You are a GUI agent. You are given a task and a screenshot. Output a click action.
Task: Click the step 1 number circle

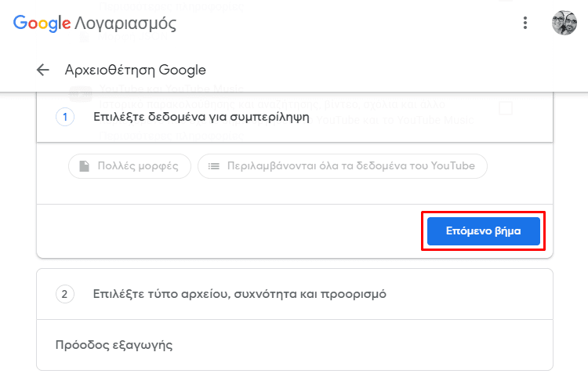click(x=65, y=117)
